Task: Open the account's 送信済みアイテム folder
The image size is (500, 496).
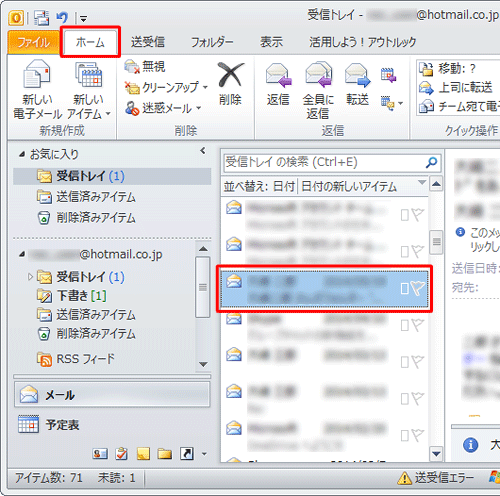Action: [x=87, y=315]
